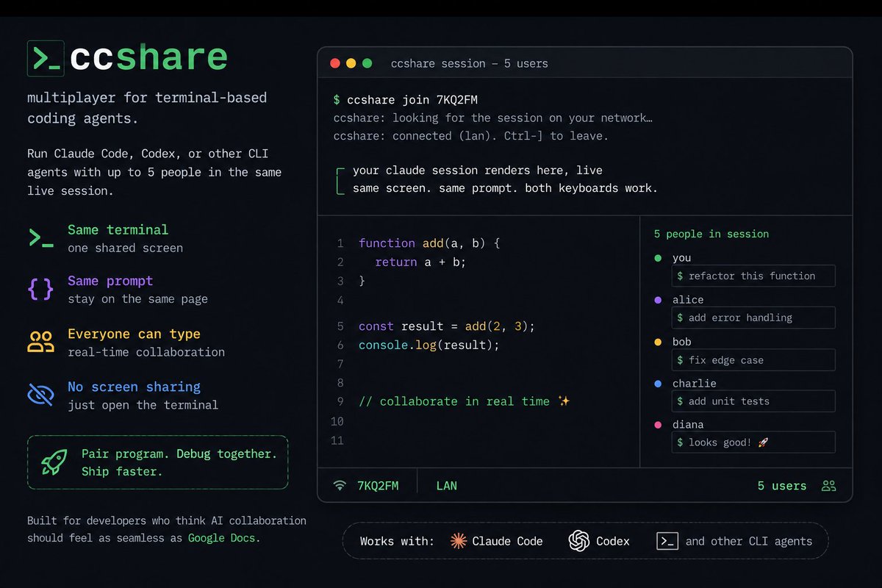The height and width of the screenshot is (588, 882).
Task: Click the blue status dot beside charlie
Action: 658,384
